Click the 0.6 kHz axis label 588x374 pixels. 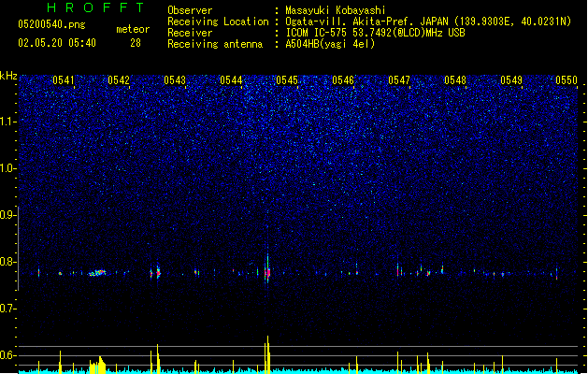pos(7,355)
